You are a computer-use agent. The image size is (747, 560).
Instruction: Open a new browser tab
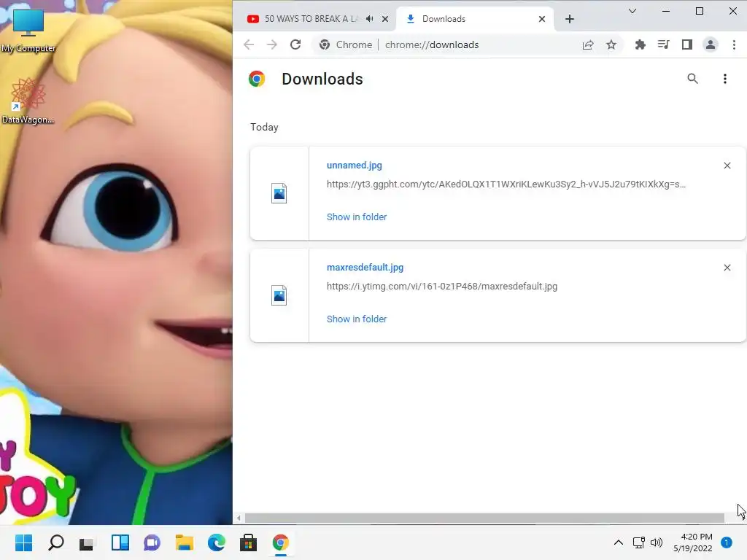(569, 19)
